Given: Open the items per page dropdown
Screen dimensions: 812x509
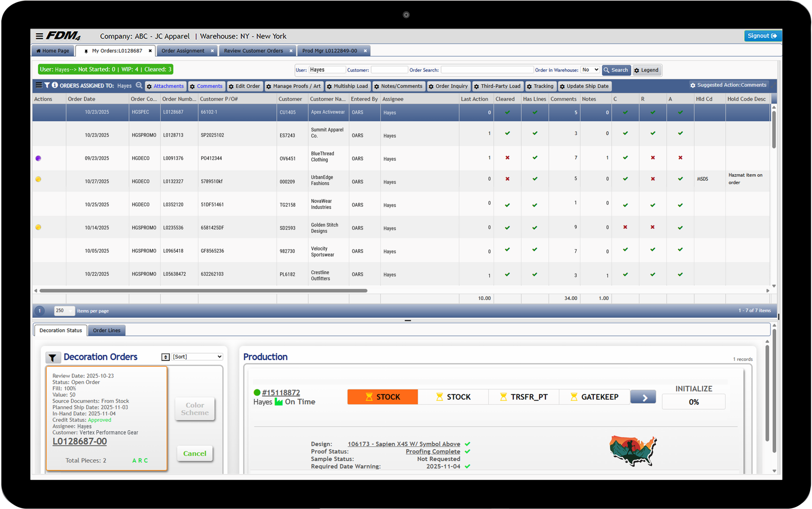Looking at the screenshot, I should pos(64,311).
